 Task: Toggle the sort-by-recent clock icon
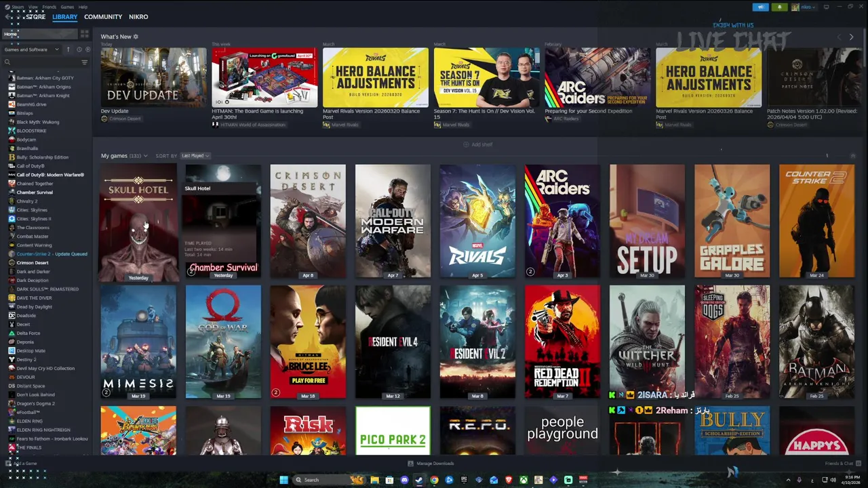pyautogui.click(x=79, y=49)
